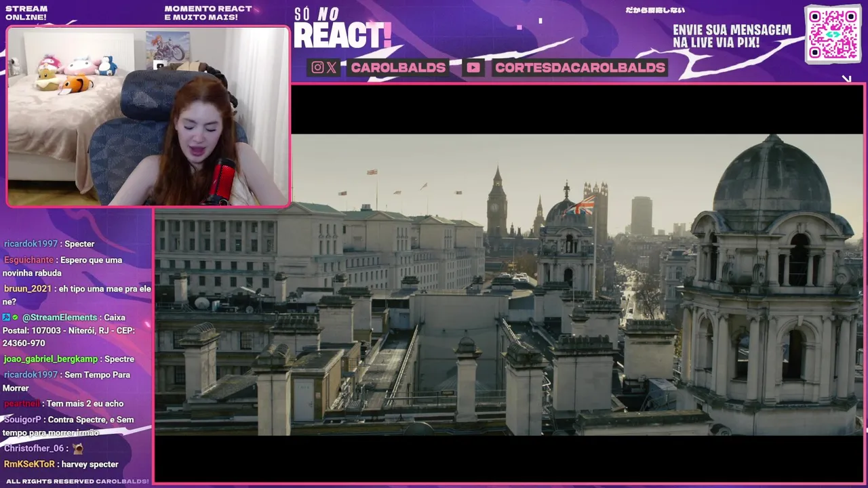
Task: Click joao_gabriel_bergkamp's 'Spectre' message
Action: coord(119,359)
